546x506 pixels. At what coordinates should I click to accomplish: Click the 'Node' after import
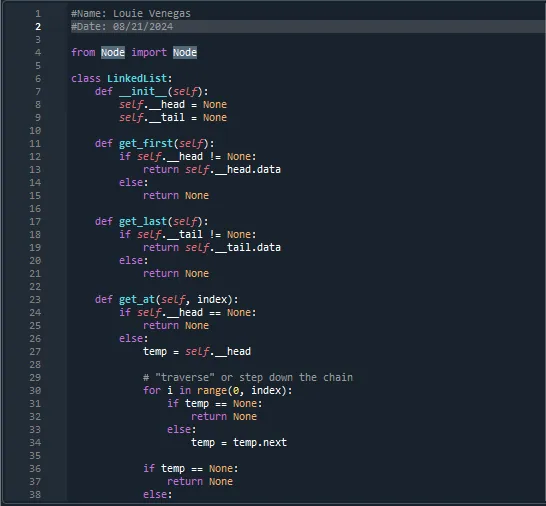(x=185, y=53)
